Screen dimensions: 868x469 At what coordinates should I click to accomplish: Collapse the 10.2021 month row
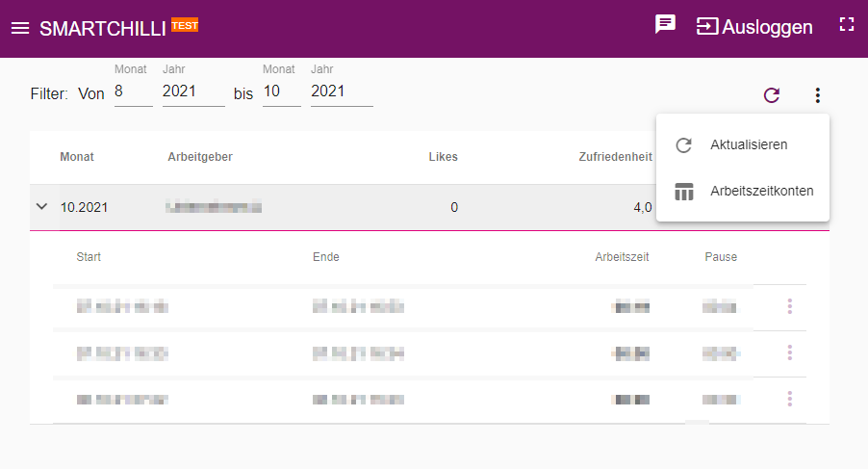[41, 206]
